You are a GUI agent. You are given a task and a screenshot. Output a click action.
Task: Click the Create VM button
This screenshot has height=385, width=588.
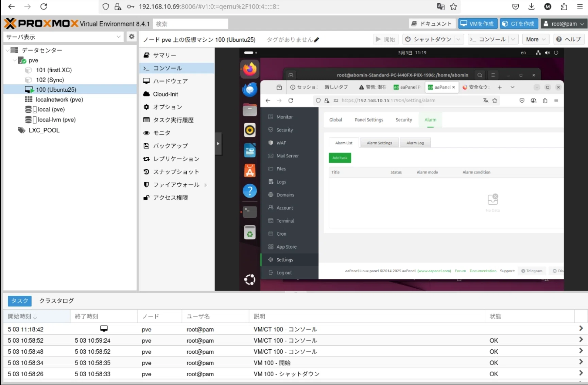[478, 24]
